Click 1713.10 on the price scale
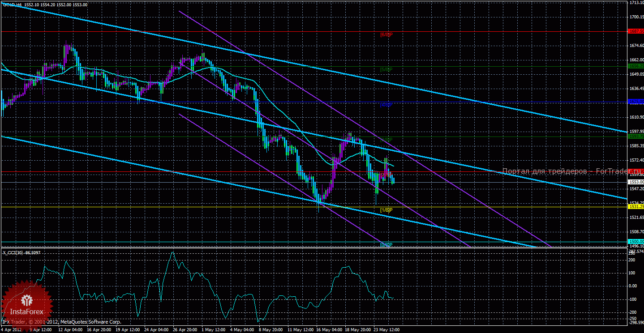The image size is (644, 333). coord(636,2)
